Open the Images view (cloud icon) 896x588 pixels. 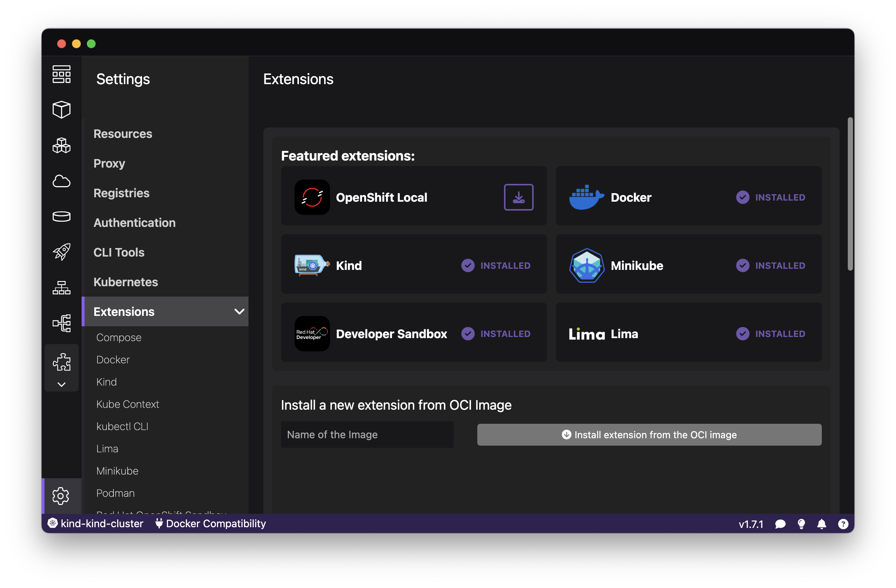coord(61,181)
